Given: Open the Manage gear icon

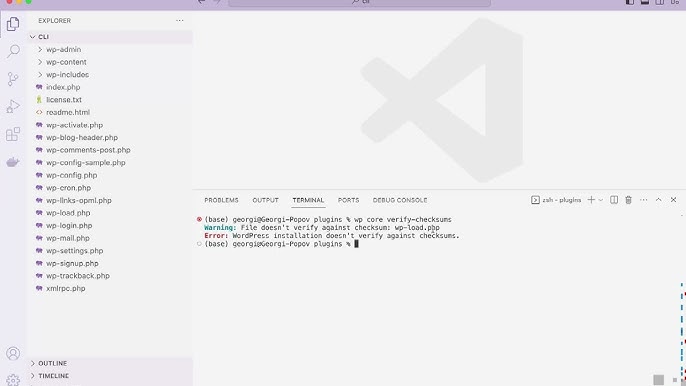Looking at the screenshot, I should (13, 379).
